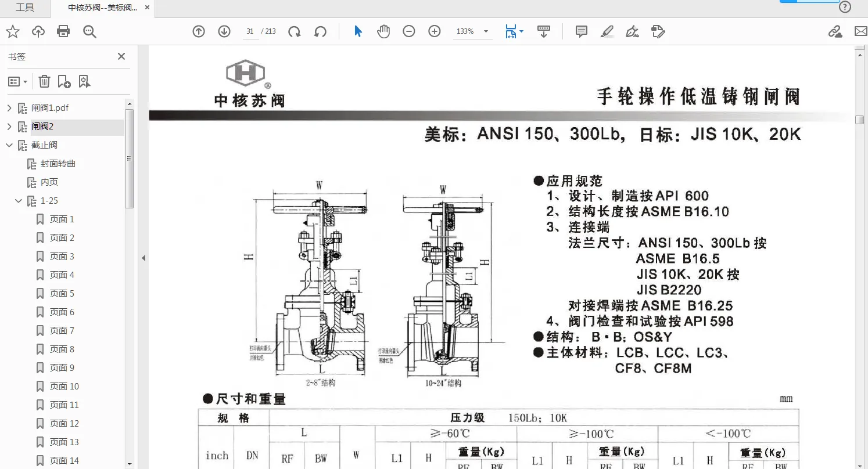
Task: Click the scrolling mode icon
Action: point(544,31)
